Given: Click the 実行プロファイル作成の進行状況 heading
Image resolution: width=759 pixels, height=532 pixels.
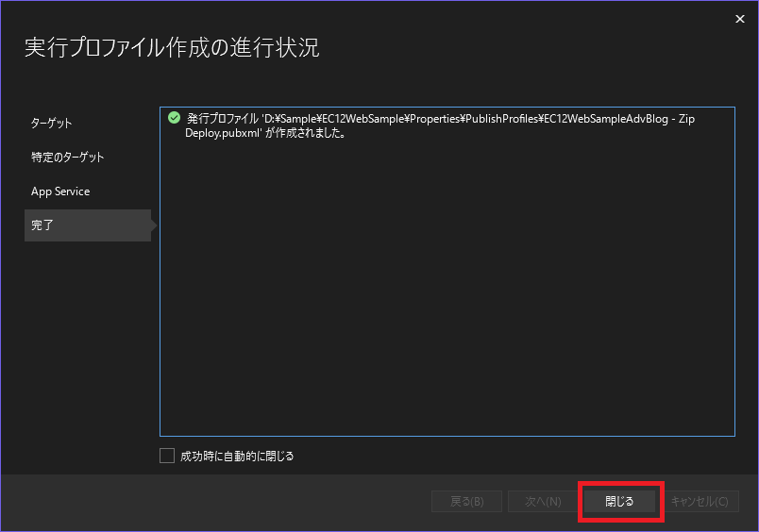Looking at the screenshot, I should pos(172,48).
